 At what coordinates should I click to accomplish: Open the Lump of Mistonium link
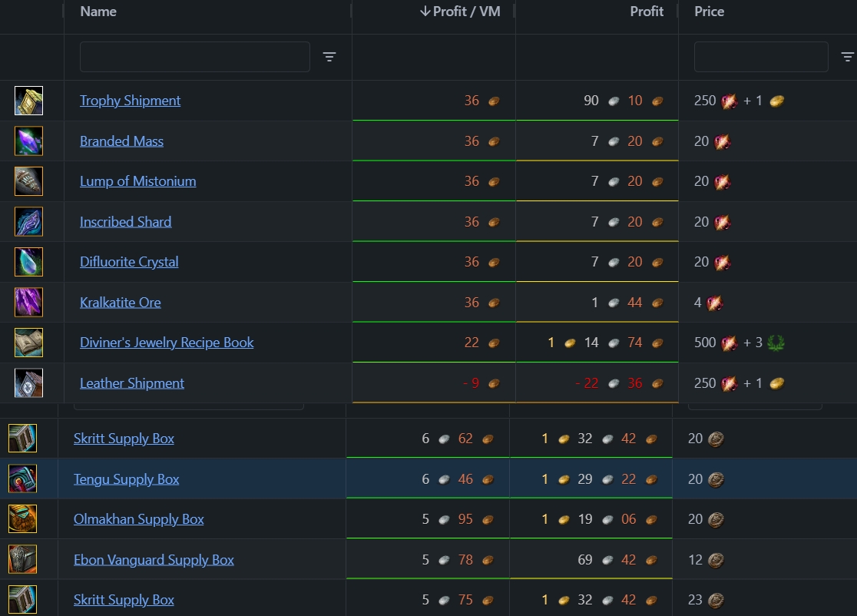[137, 181]
